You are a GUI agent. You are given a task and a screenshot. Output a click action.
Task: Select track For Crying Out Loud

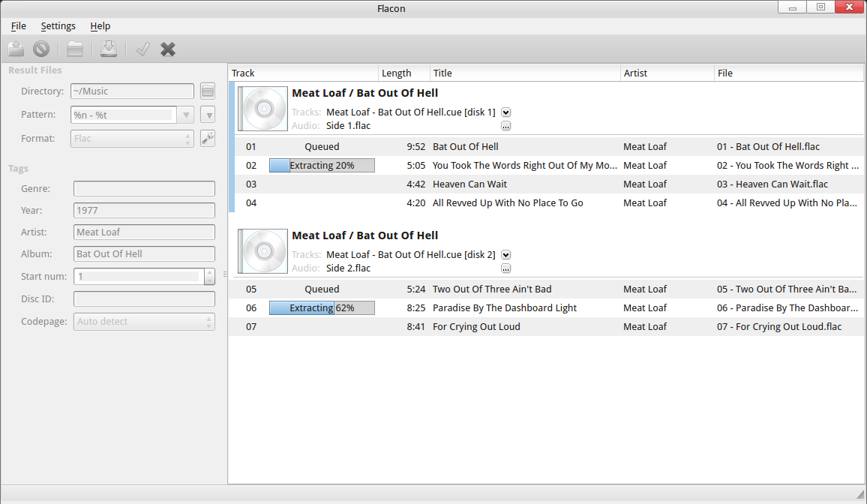(477, 326)
